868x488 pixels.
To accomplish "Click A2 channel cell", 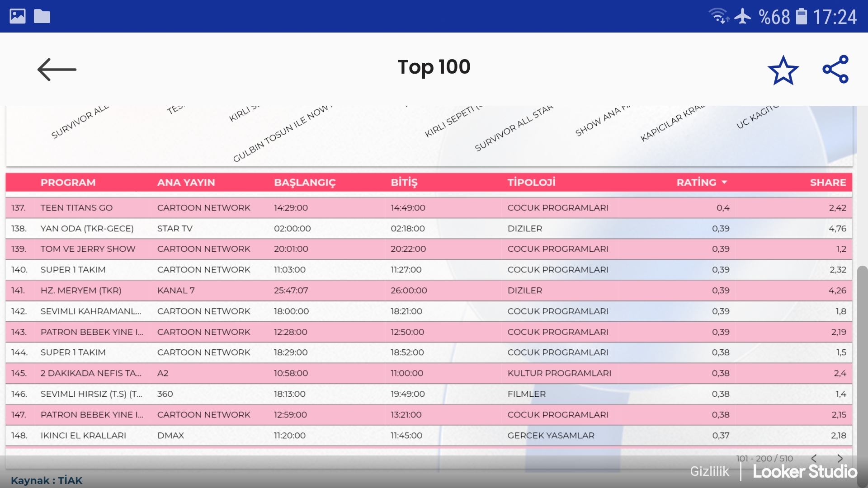I will [x=163, y=373].
